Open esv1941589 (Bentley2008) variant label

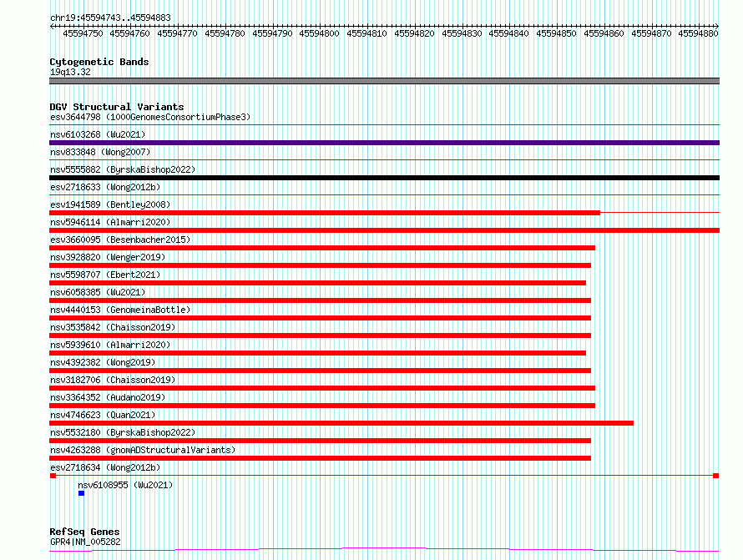pos(110,204)
